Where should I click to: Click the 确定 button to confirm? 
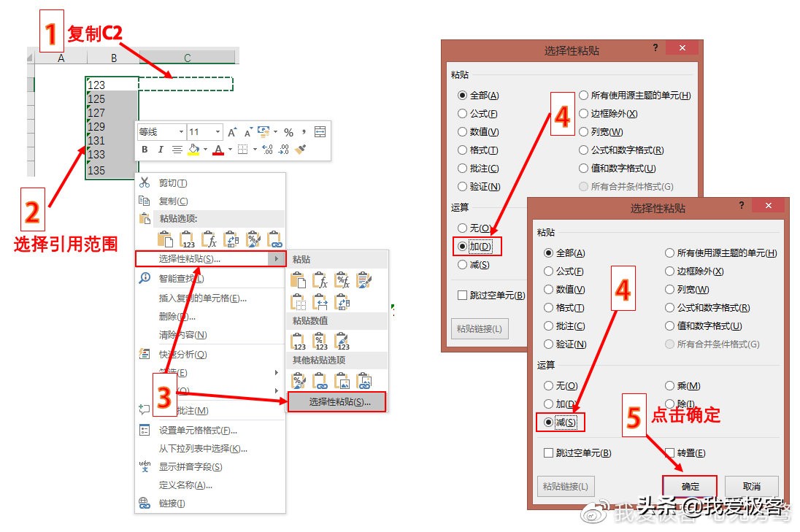point(691,486)
